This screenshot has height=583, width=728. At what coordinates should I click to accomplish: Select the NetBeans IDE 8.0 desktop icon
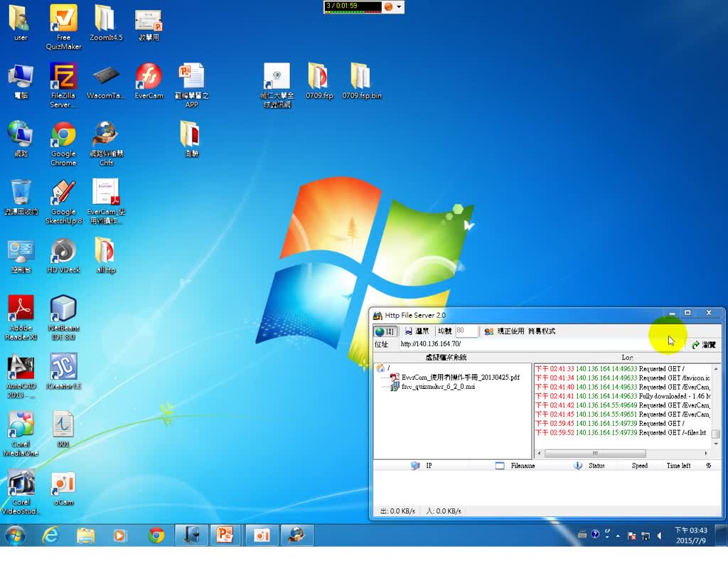click(63, 318)
